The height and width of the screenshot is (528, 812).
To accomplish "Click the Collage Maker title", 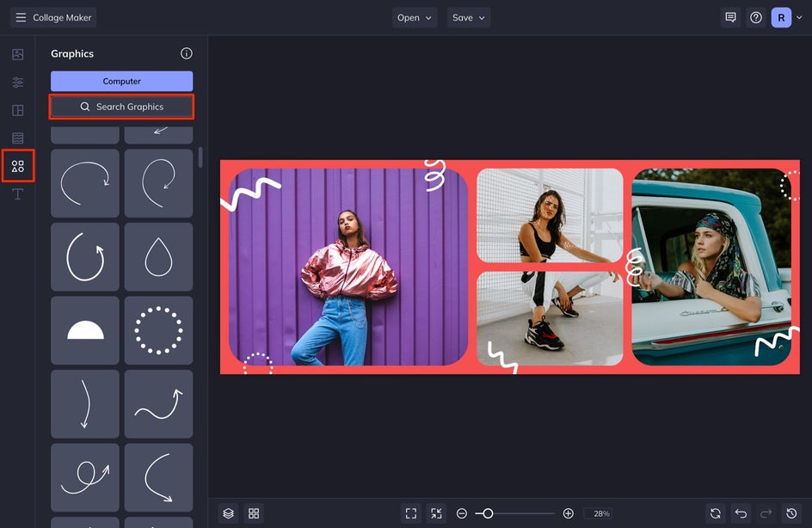I will [x=62, y=17].
